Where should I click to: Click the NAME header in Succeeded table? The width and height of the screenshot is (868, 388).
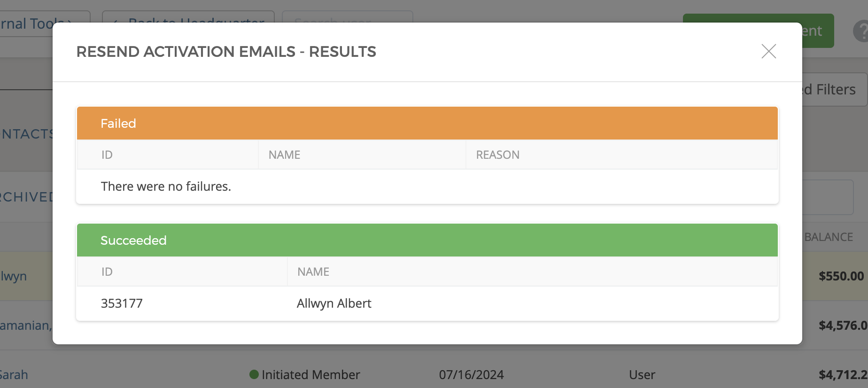pyautogui.click(x=313, y=272)
